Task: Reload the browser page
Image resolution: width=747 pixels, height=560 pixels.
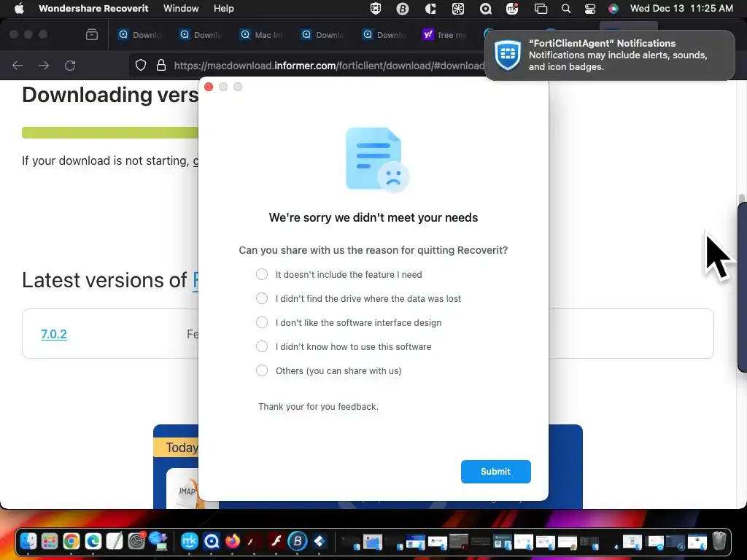Action: [x=70, y=65]
